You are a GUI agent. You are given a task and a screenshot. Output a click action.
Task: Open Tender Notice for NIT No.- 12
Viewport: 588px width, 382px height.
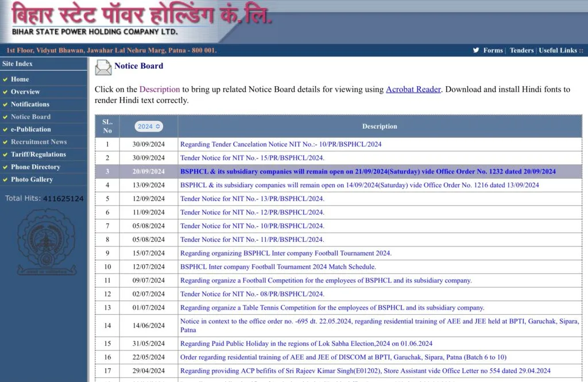(253, 213)
